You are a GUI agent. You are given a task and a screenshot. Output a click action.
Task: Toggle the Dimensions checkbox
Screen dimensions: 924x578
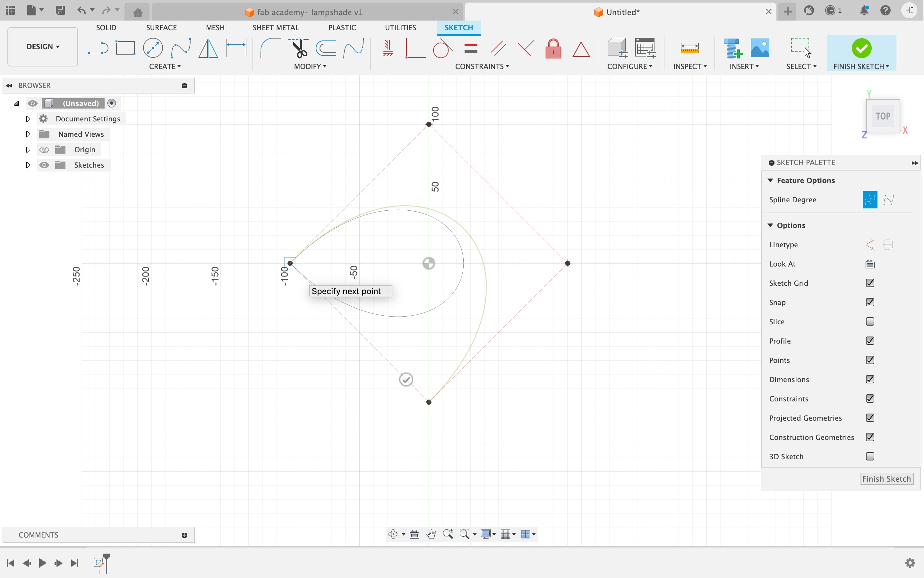point(870,379)
